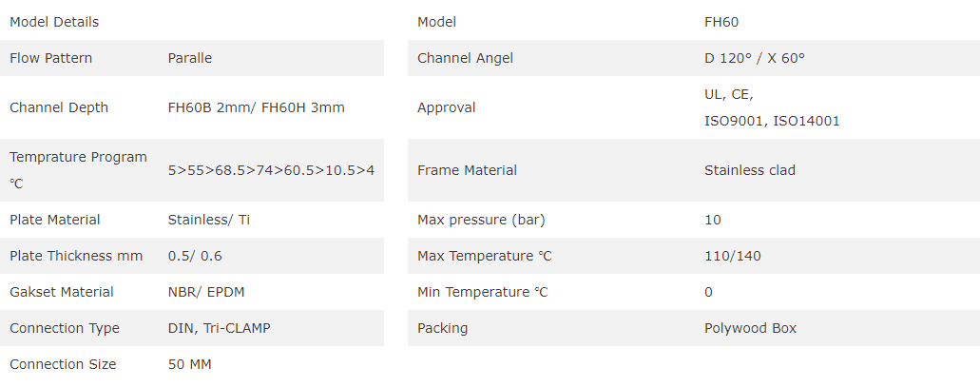Click the Stainless/ Ti plate material
980x387 pixels.
click(x=209, y=220)
